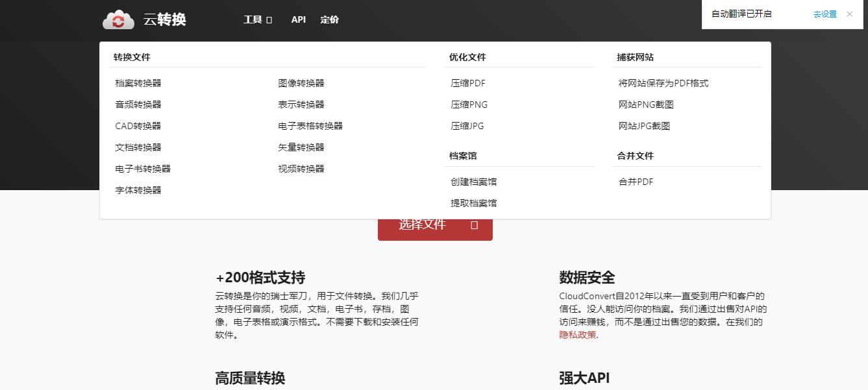Expand the file source dropdown next to 选择文件

tap(475, 225)
